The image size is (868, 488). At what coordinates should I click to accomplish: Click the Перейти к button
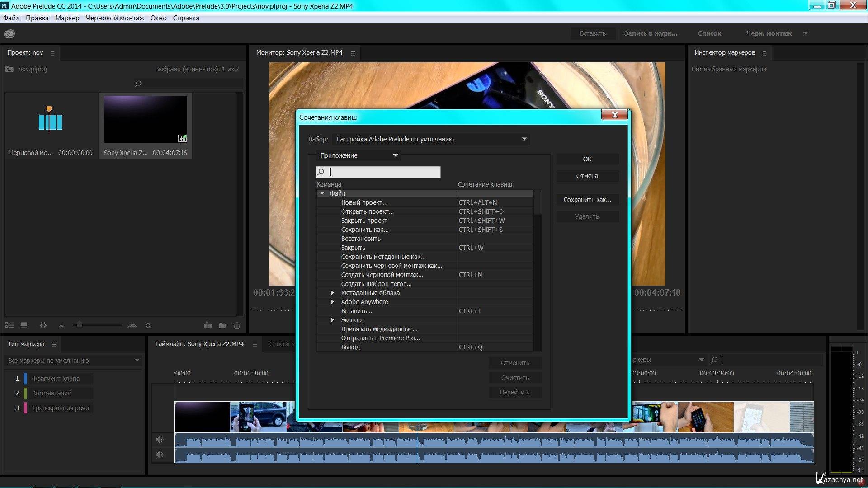tap(515, 392)
